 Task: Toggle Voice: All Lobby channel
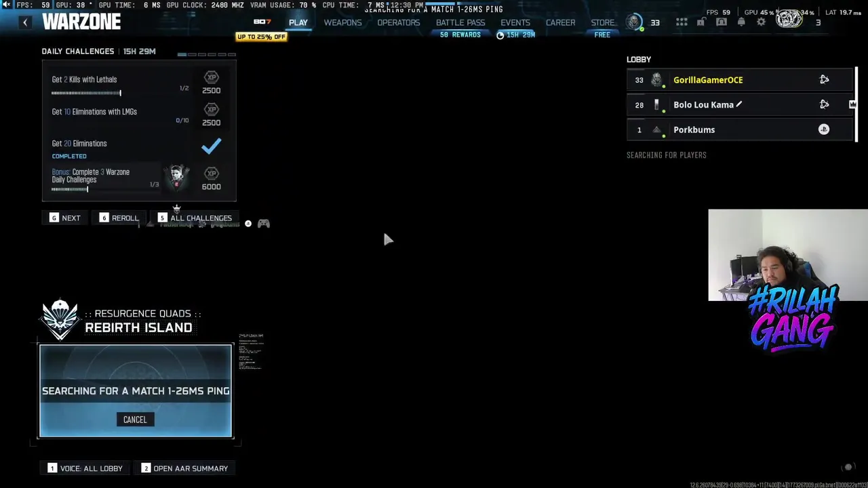85,468
